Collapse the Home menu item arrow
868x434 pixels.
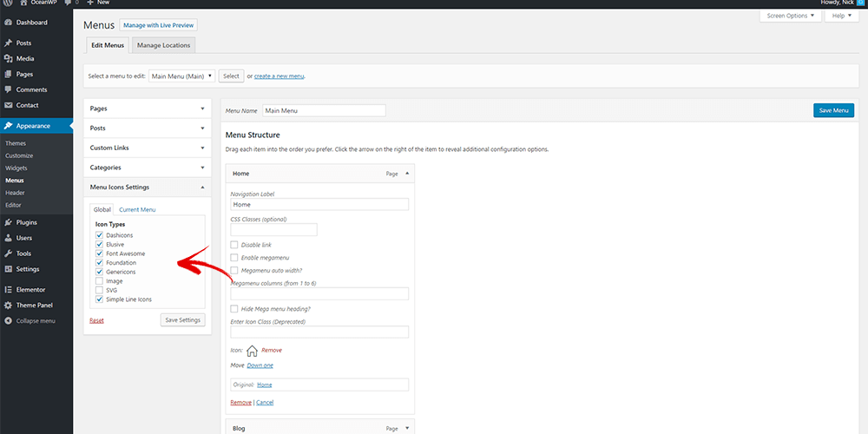click(x=407, y=174)
